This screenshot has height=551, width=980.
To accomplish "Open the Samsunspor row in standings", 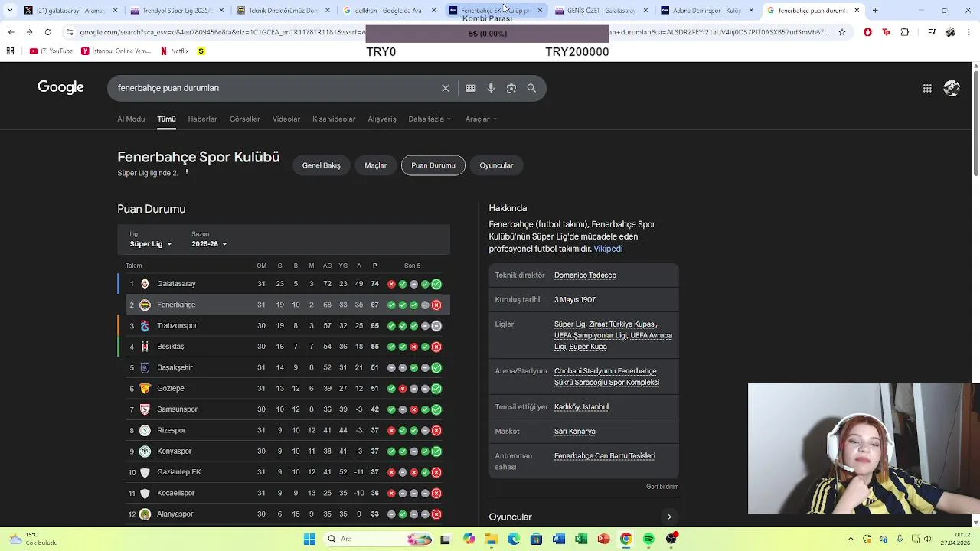I will point(283,409).
